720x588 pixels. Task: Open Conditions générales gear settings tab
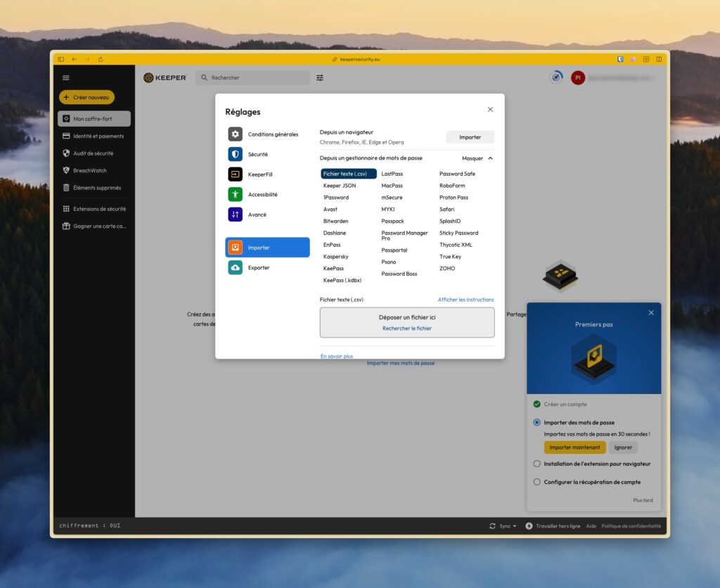[x=268, y=134]
